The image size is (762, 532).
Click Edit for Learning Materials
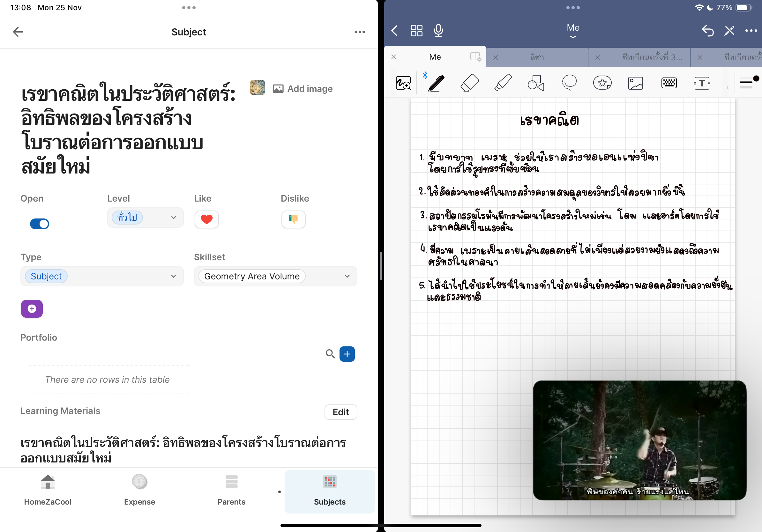pyautogui.click(x=340, y=412)
